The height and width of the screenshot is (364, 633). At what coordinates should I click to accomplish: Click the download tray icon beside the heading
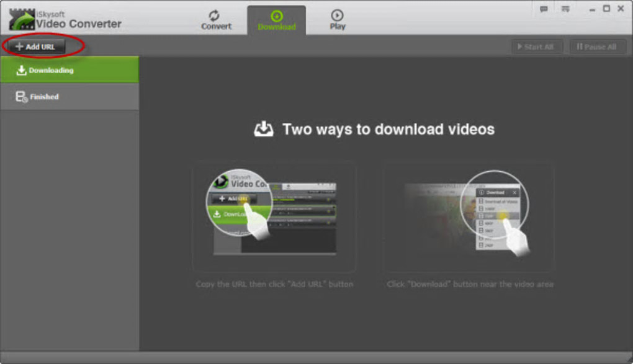click(x=264, y=129)
